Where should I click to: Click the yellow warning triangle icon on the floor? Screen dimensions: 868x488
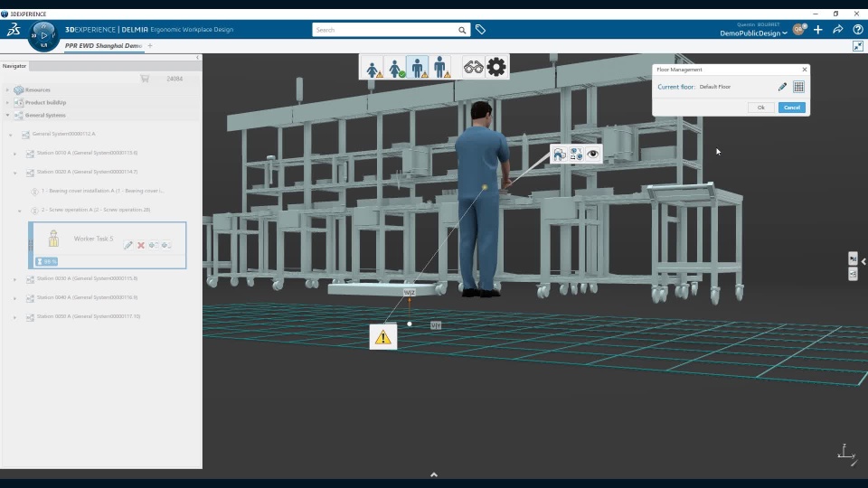[382, 337]
